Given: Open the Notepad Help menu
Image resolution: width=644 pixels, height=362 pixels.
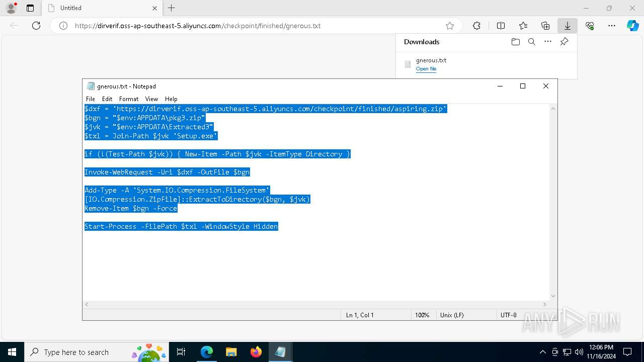Looking at the screenshot, I should point(171,99).
